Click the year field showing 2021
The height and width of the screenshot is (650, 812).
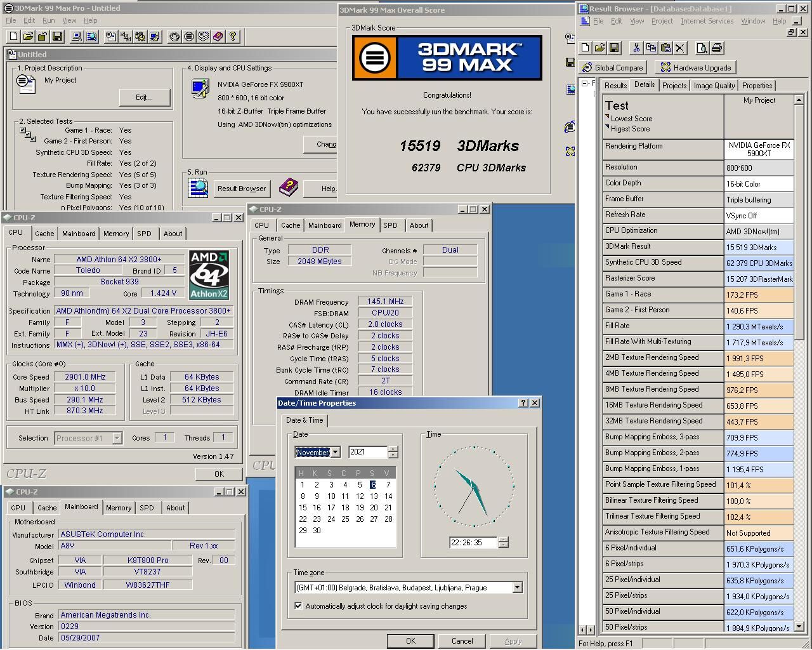pos(368,452)
